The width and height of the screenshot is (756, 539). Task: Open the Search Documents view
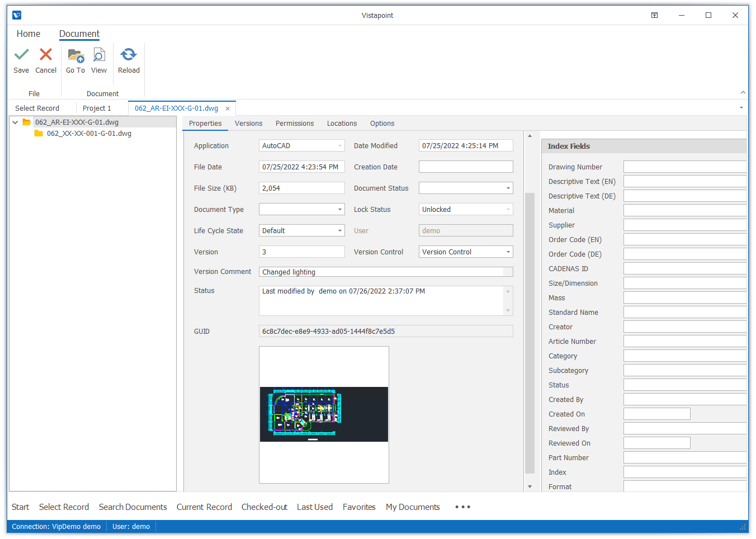point(133,507)
